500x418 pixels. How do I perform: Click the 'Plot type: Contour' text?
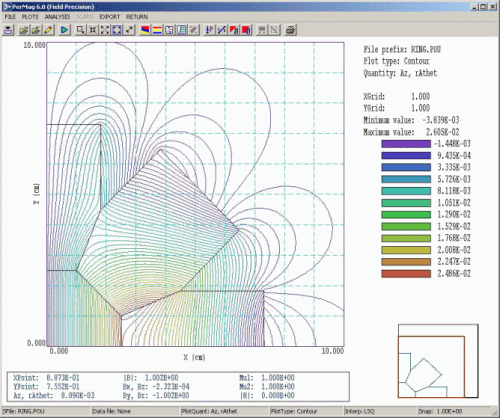coord(396,61)
